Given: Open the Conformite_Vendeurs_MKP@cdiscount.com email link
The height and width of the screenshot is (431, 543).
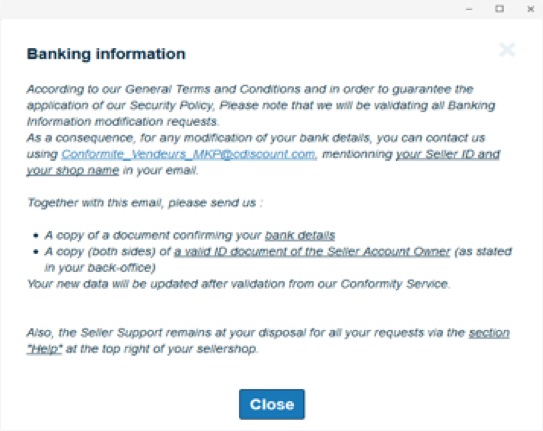Looking at the screenshot, I should (x=188, y=154).
